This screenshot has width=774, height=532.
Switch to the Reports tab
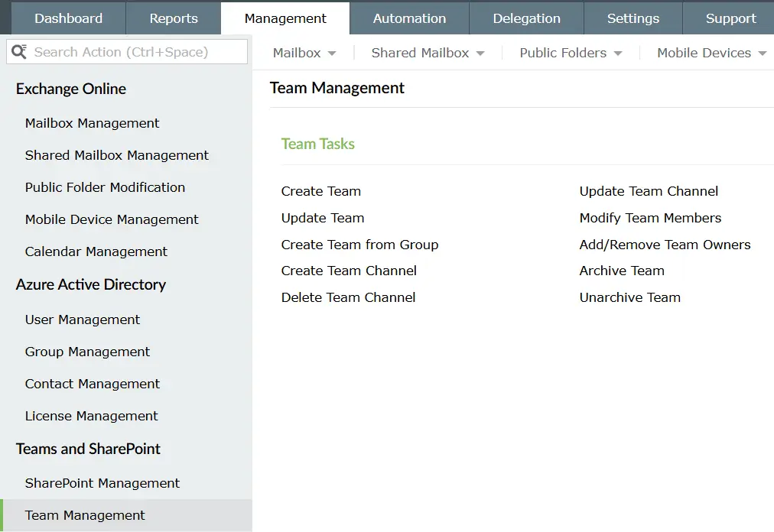(173, 18)
